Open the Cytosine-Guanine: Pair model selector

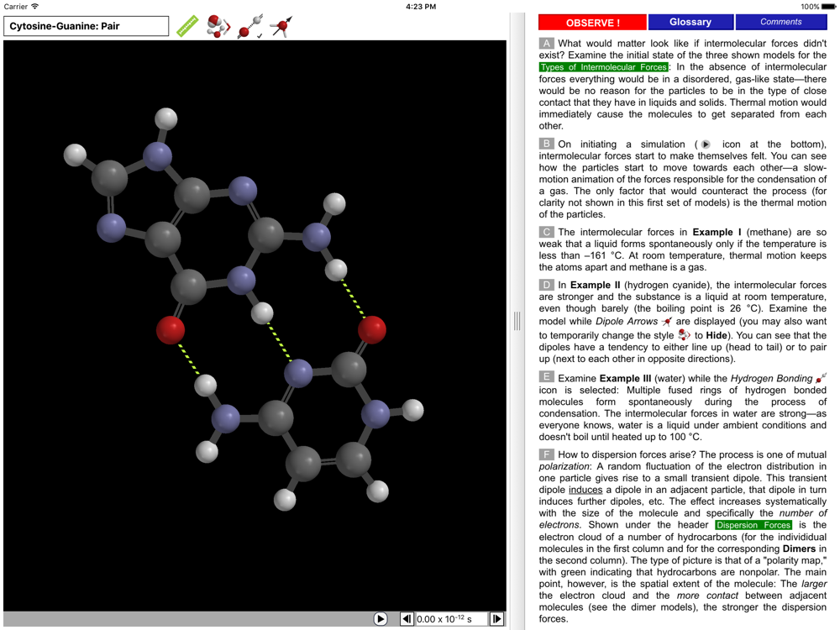click(x=87, y=26)
